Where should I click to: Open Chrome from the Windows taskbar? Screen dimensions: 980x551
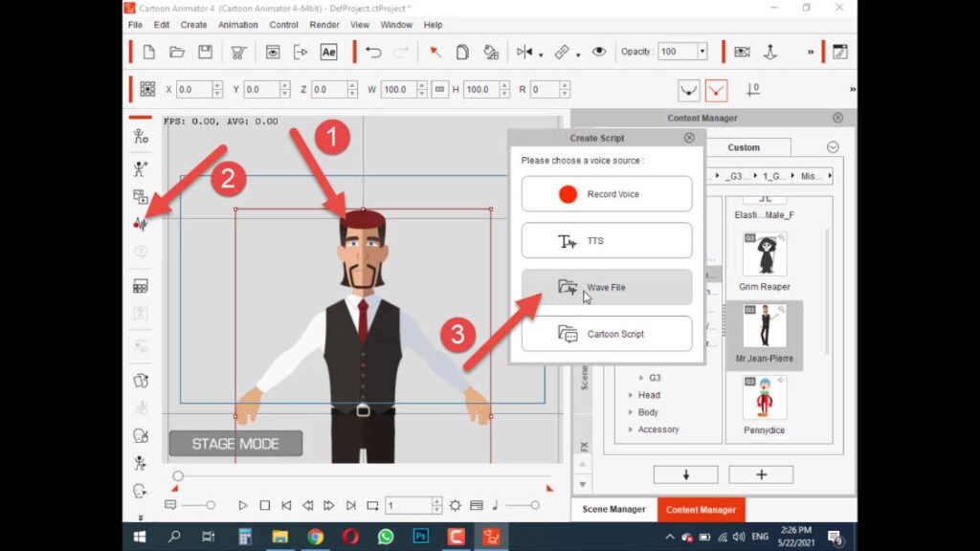pyautogui.click(x=315, y=536)
